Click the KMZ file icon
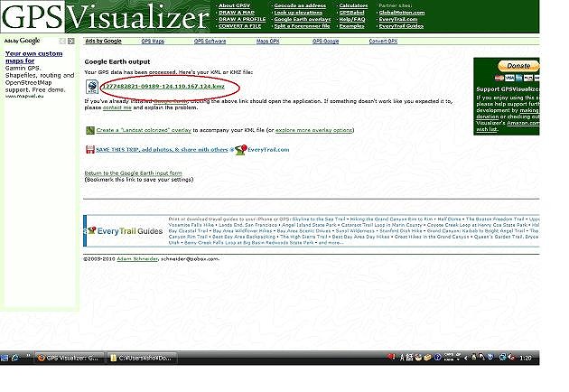569x392 pixels. click(92, 87)
